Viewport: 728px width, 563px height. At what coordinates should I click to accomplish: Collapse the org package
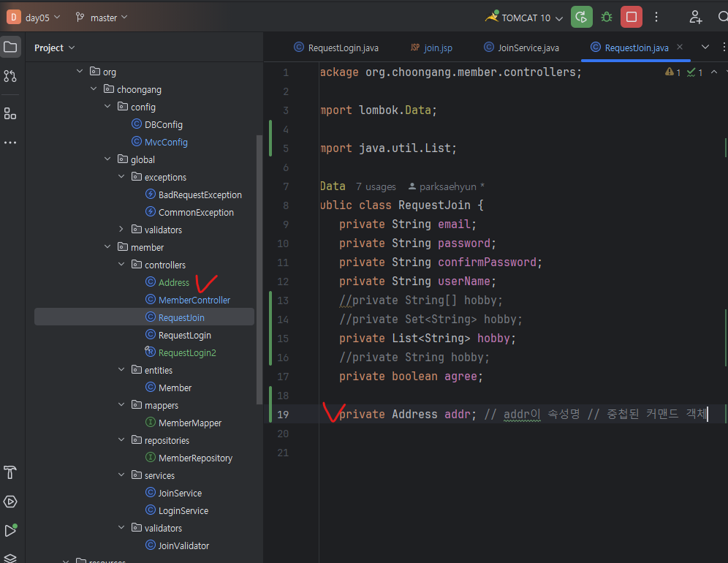click(80, 72)
